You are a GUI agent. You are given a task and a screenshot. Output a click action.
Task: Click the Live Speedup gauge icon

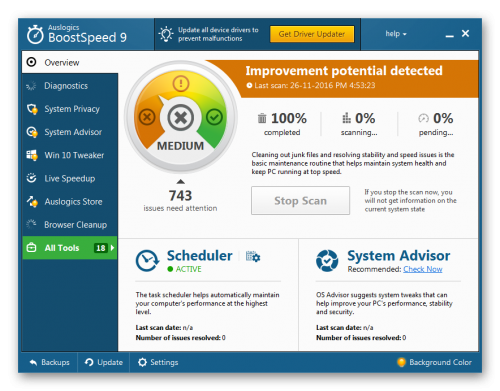pos(32,178)
